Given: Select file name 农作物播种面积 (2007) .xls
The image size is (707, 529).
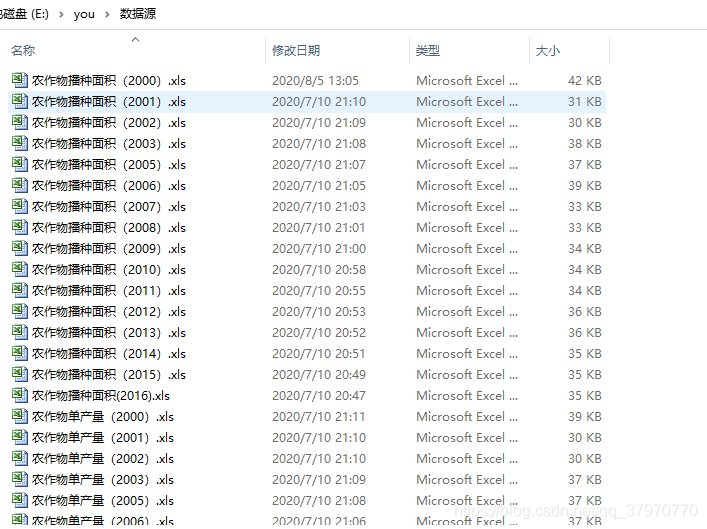Looking at the screenshot, I should [x=109, y=207].
